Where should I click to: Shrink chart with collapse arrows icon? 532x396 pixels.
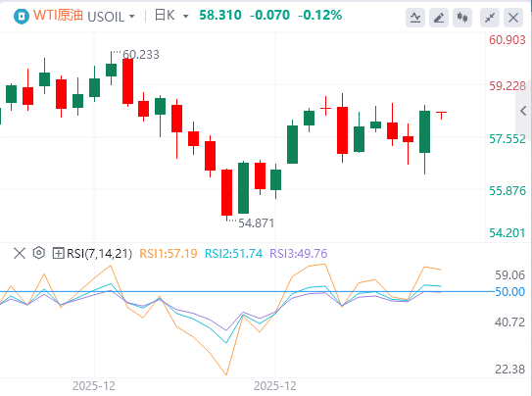(490, 18)
